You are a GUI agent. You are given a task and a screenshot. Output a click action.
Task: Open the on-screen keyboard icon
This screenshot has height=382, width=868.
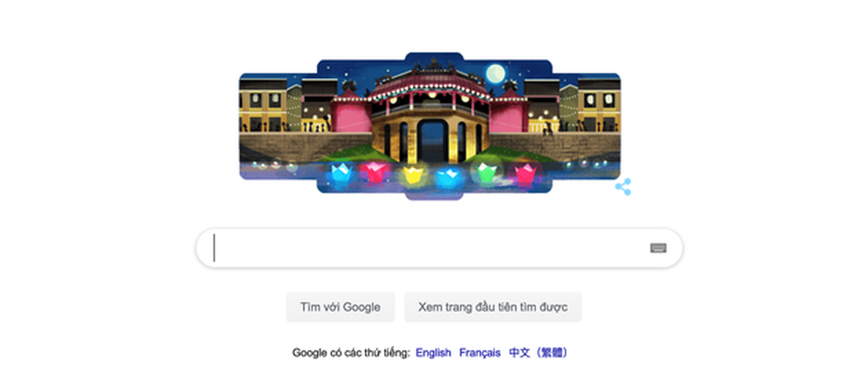tap(658, 248)
